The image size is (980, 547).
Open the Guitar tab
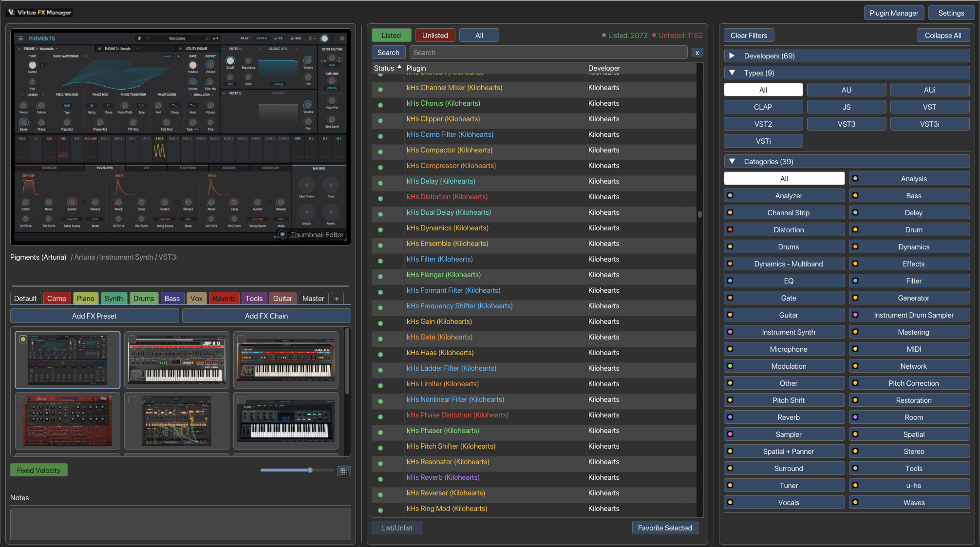283,299
